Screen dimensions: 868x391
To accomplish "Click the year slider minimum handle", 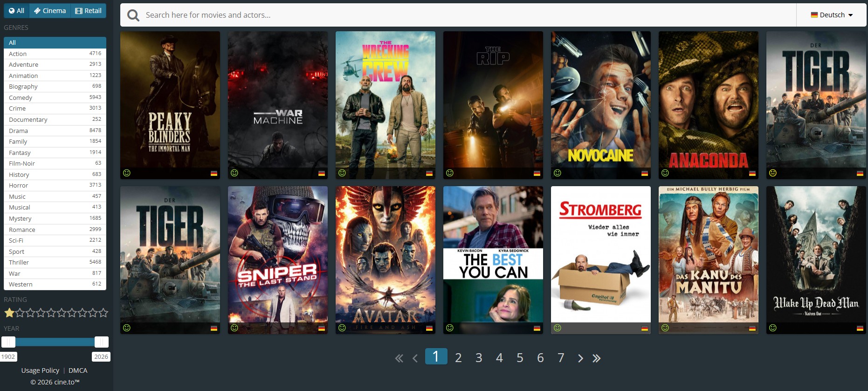I will coord(8,342).
